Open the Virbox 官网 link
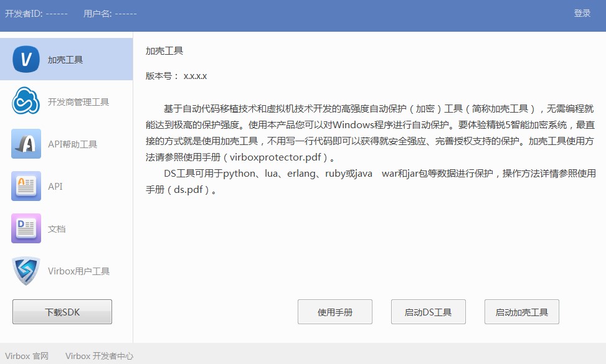This screenshot has width=606, height=364. point(26,356)
